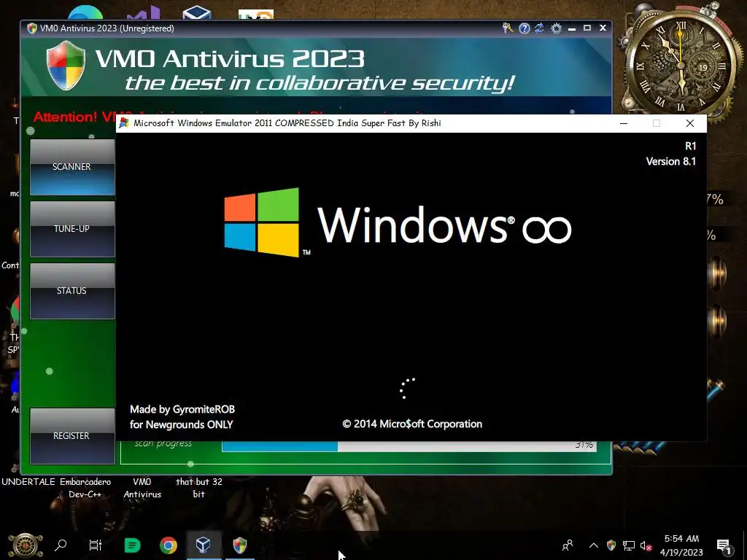
Task: Click the muted volume tray icon
Action: [x=646, y=545]
